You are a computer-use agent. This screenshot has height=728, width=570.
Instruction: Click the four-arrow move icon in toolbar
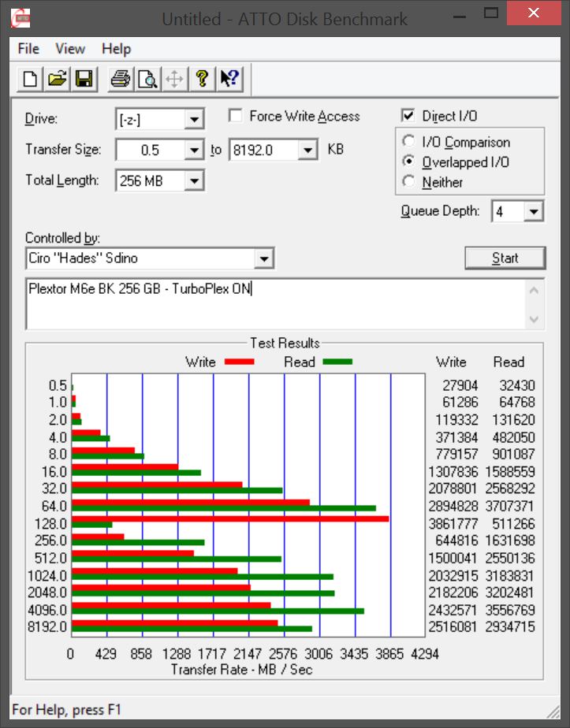coord(174,78)
